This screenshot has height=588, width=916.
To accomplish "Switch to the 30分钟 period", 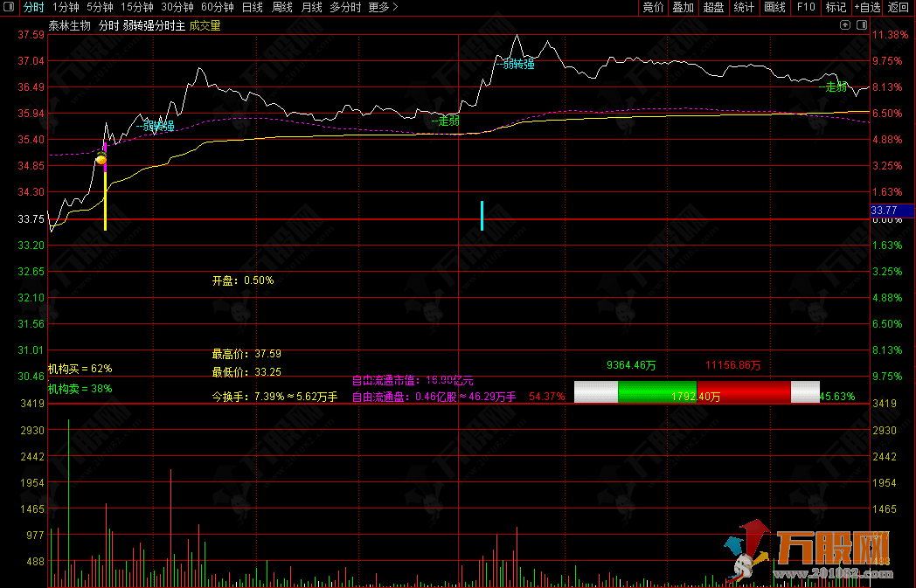I will [x=177, y=7].
